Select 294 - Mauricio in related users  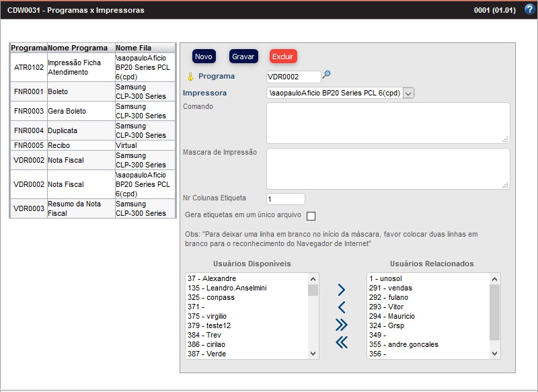point(392,317)
